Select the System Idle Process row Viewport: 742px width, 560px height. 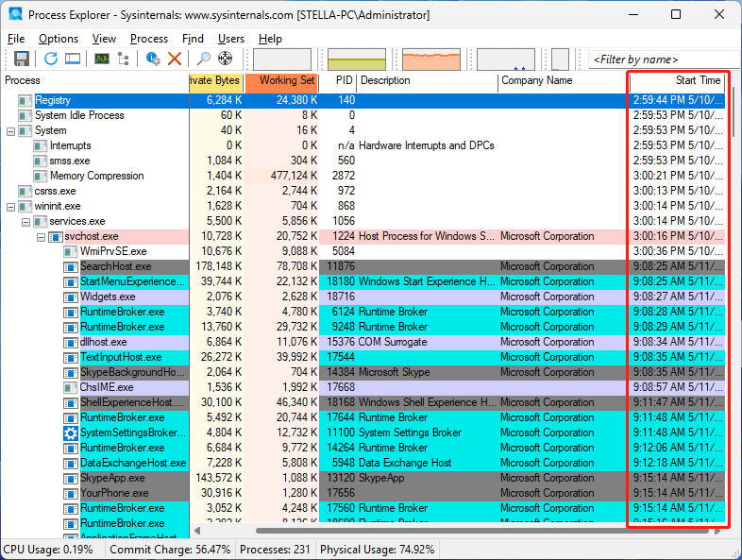(x=362, y=115)
